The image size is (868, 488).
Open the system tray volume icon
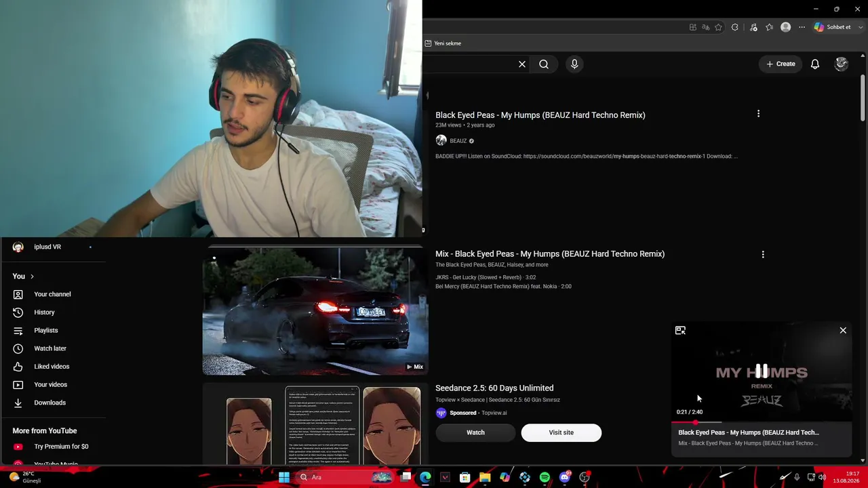click(x=823, y=477)
